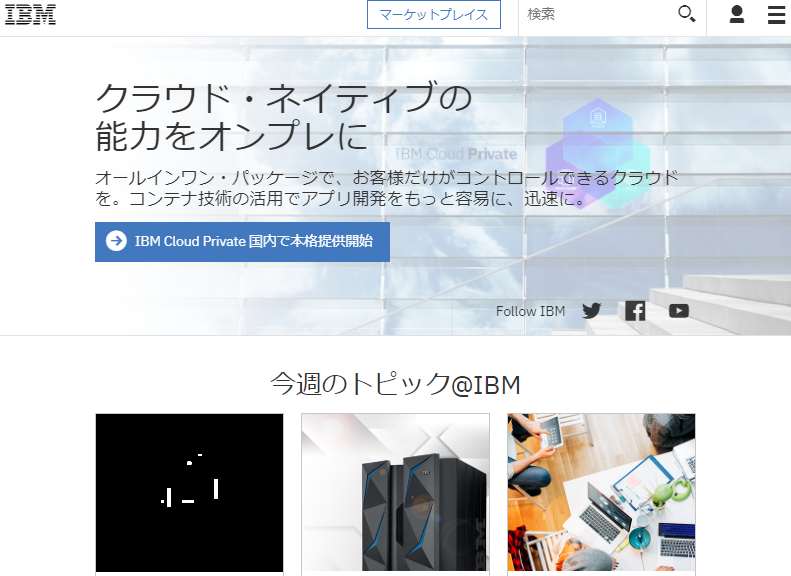Click IBM Cloud Private 国内で本格提供開始 button
Image resolution: width=791 pixels, height=576 pixels.
[x=242, y=242]
